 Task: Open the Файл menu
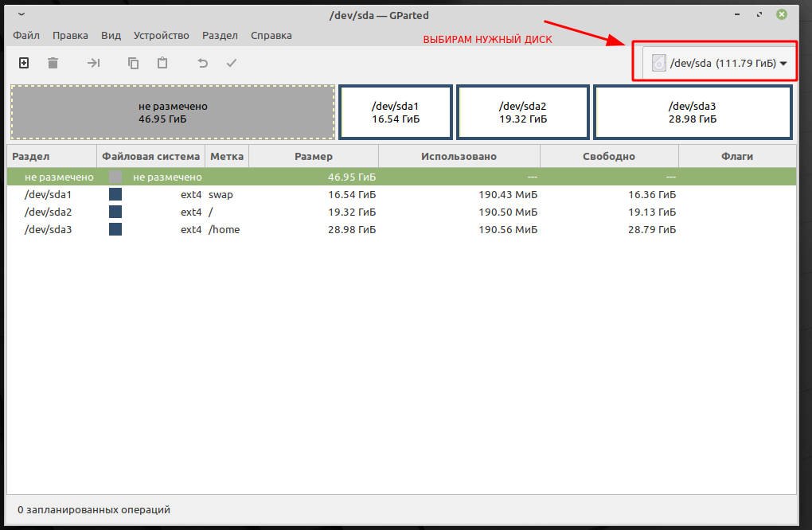point(26,36)
